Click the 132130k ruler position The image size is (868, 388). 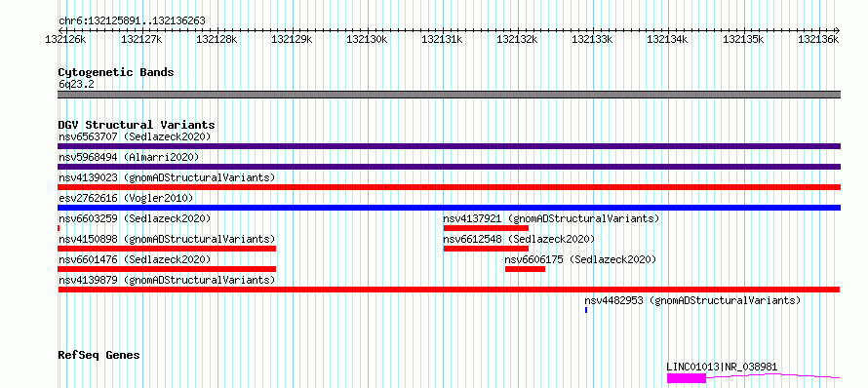367,39
